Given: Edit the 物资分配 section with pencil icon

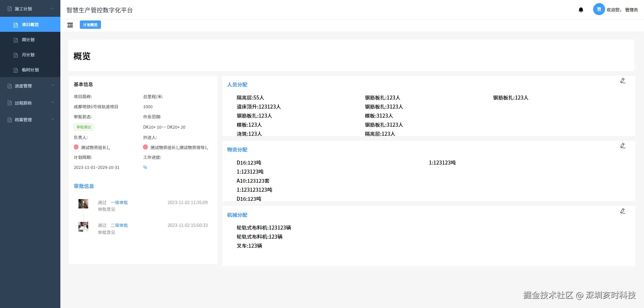Looking at the screenshot, I should coord(623,146).
